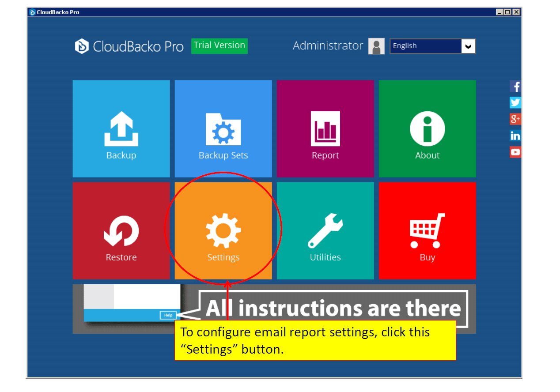This screenshot has height=392, width=560.
Task: Open the About tile
Action: pos(428,128)
